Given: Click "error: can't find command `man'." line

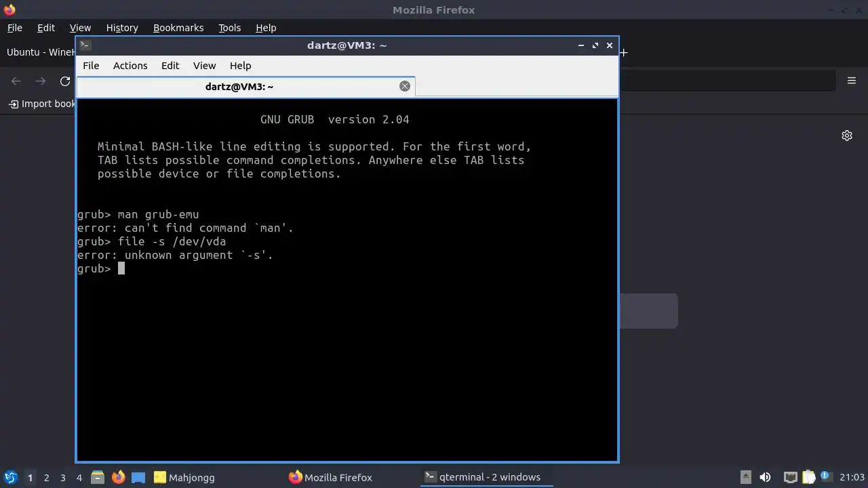Looking at the screenshot, I should click(185, 228).
